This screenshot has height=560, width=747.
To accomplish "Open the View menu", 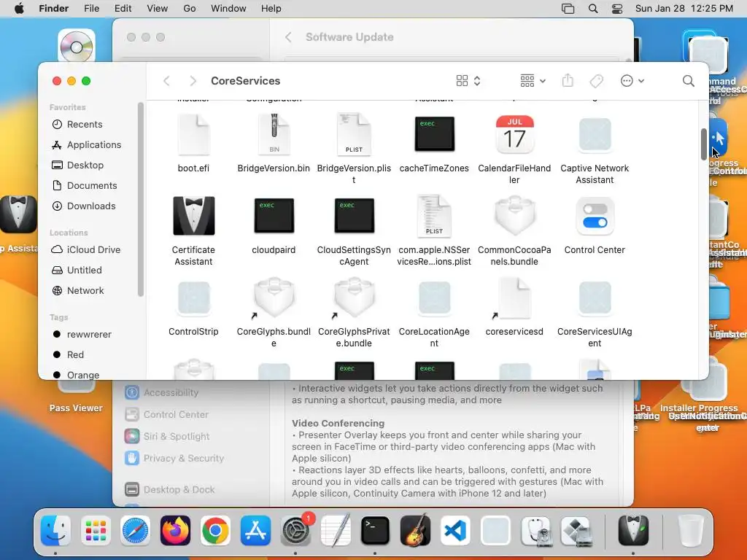I will tap(158, 9).
